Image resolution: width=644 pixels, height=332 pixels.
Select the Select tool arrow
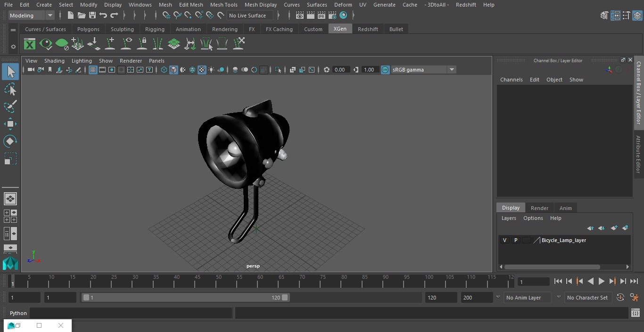(10, 72)
